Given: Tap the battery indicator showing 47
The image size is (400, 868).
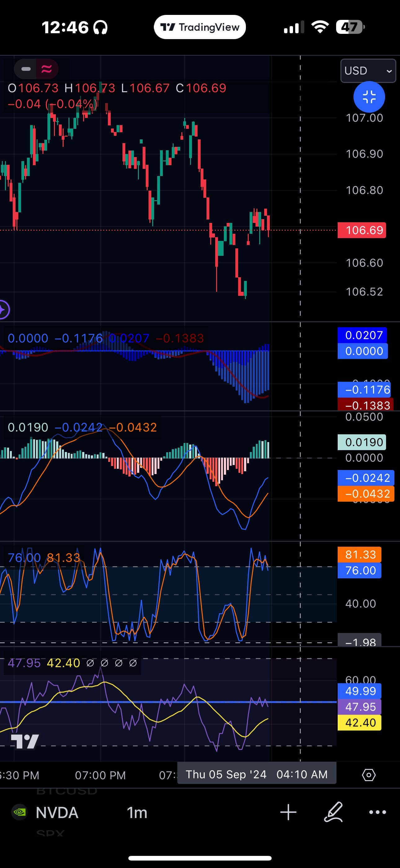Looking at the screenshot, I should point(350,27).
